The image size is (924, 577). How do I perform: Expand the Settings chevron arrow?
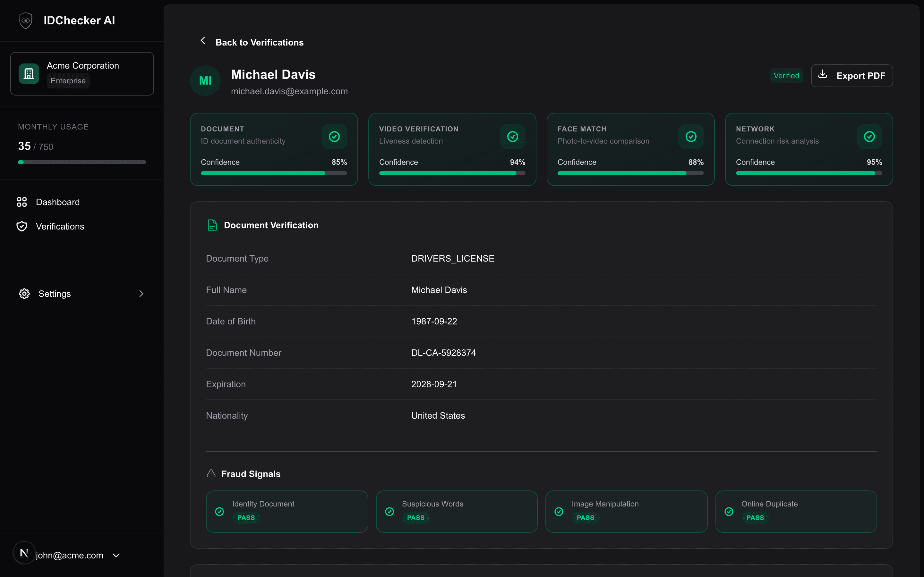pos(141,293)
